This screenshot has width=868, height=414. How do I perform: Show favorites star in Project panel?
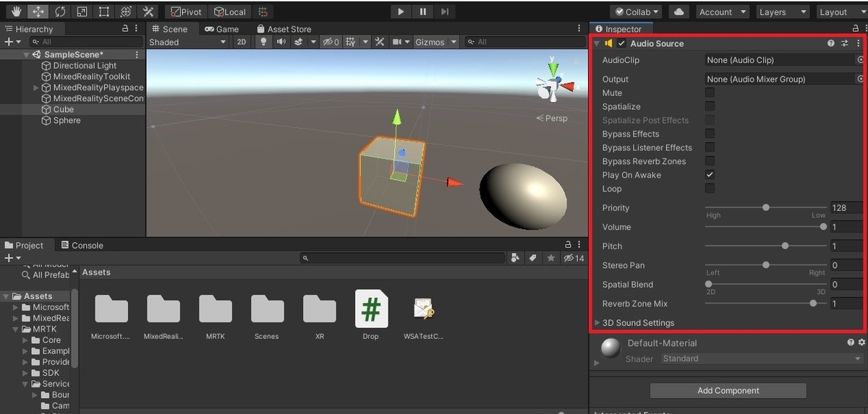(x=551, y=258)
